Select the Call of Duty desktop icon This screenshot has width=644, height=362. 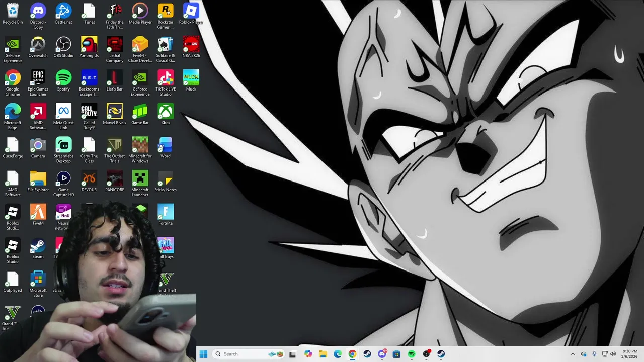pyautogui.click(x=89, y=117)
